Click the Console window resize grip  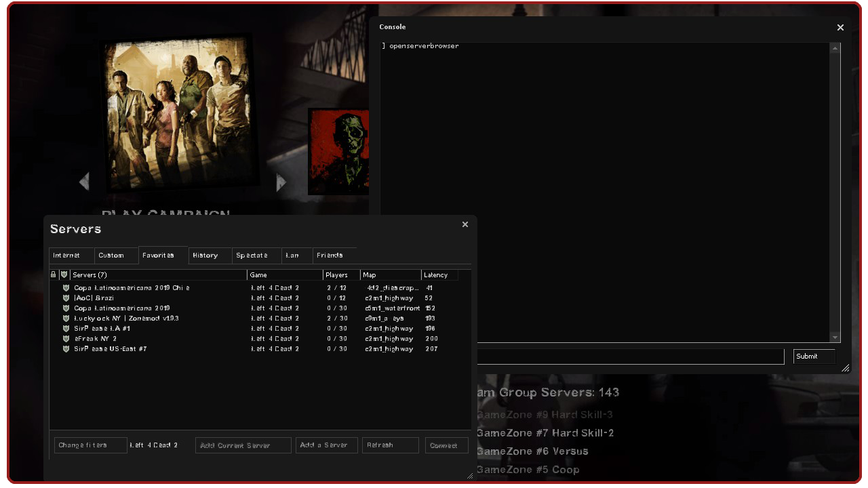(x=845, y=368)
